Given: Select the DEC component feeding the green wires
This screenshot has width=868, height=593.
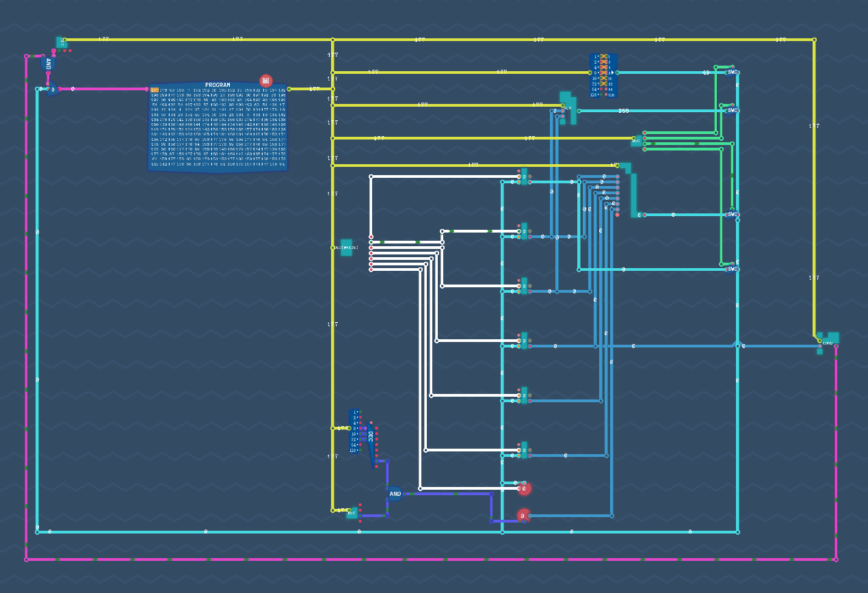Looking at the screenshot, I should pos(637,140).
